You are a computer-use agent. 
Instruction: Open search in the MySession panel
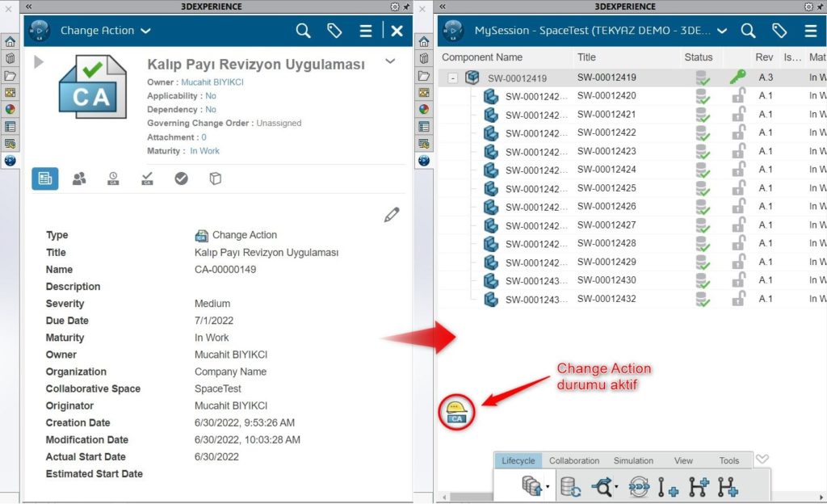click(x=748, y=31)
